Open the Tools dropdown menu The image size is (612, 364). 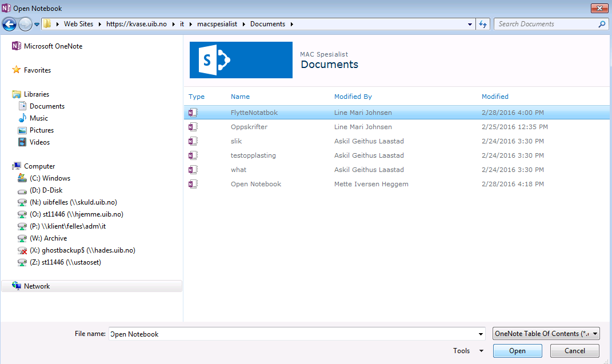469,351
